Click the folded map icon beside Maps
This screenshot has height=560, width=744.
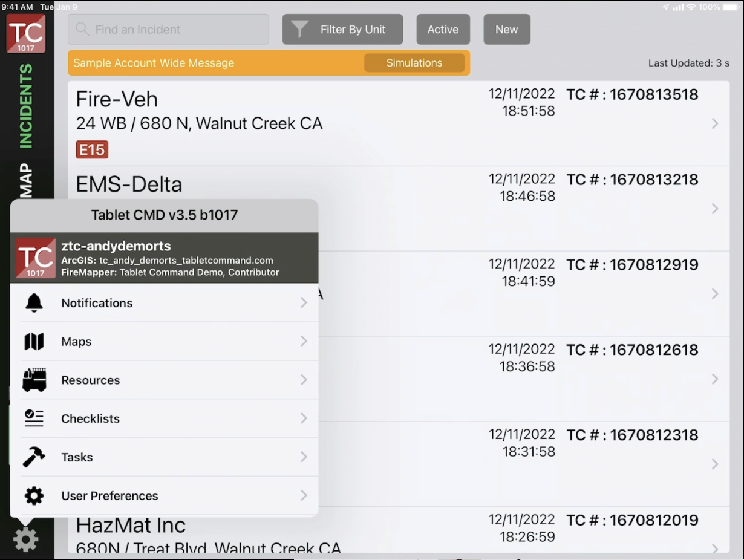point(34,342)
